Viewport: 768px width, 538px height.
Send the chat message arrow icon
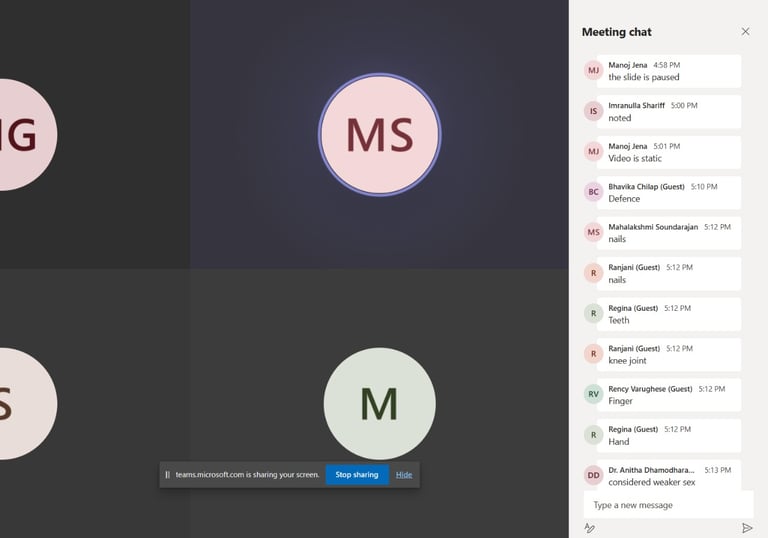[x=747, y=528]
